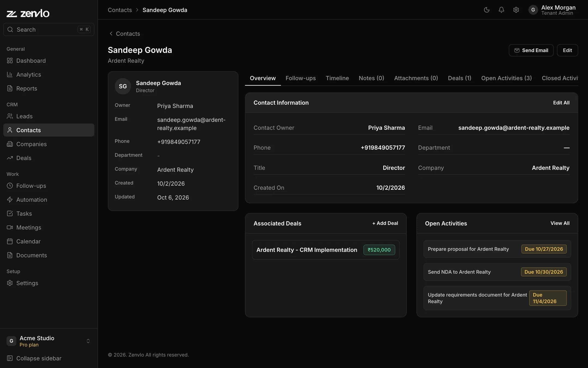
Task: Open Documents file icon in sidebar
Action: click(x=10, y=255)
